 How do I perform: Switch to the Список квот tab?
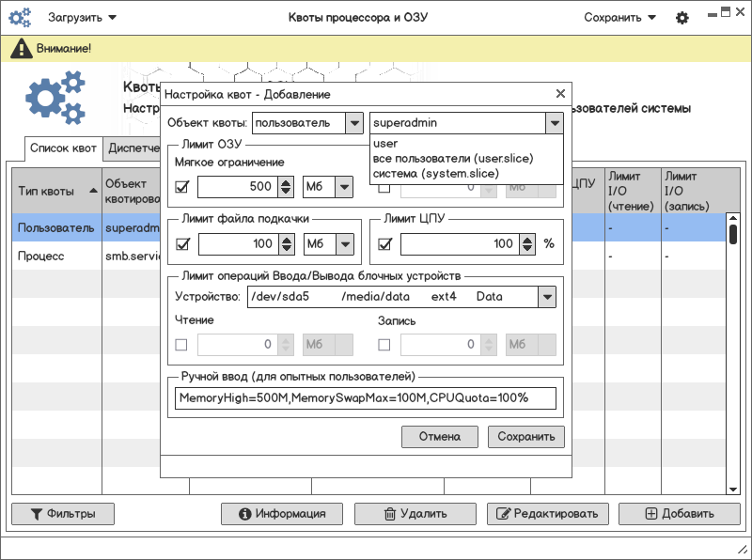coord(63,148)
